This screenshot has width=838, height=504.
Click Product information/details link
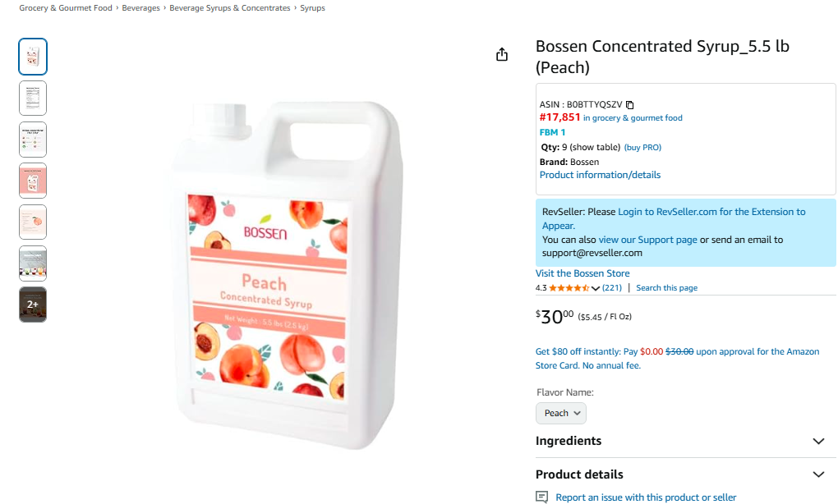600,175
